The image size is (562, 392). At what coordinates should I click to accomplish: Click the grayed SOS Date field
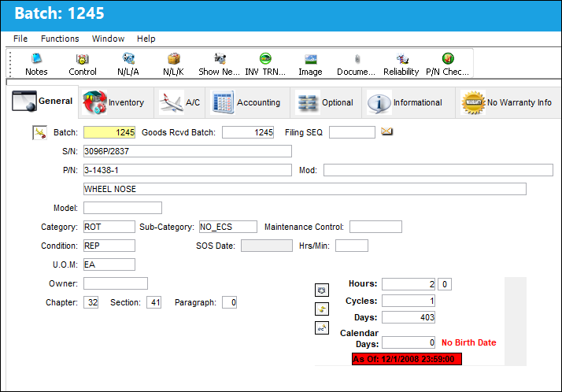tap(267, 246)
